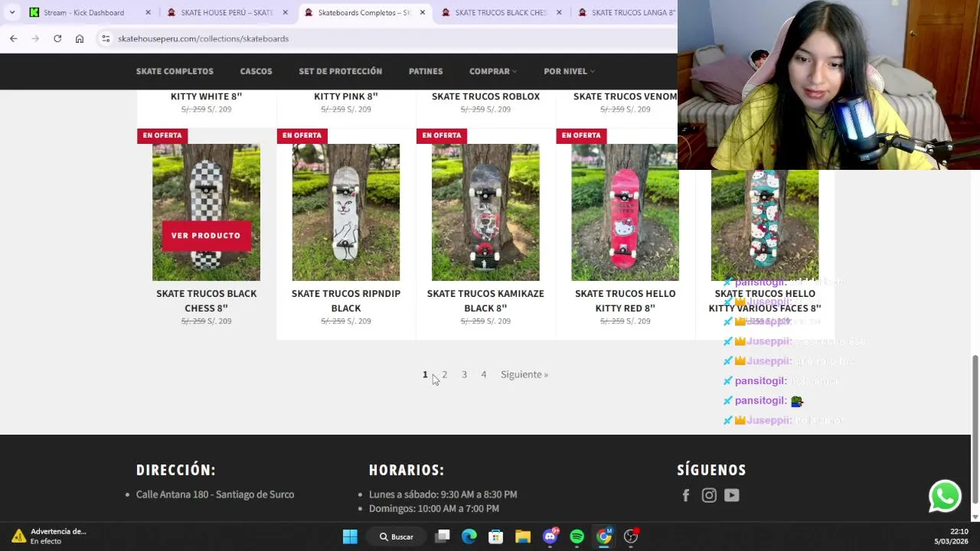Click the taskbar Buscar search box
This screenshot has width=980, height=551.
pyautogui.click(x=397, y=536)
